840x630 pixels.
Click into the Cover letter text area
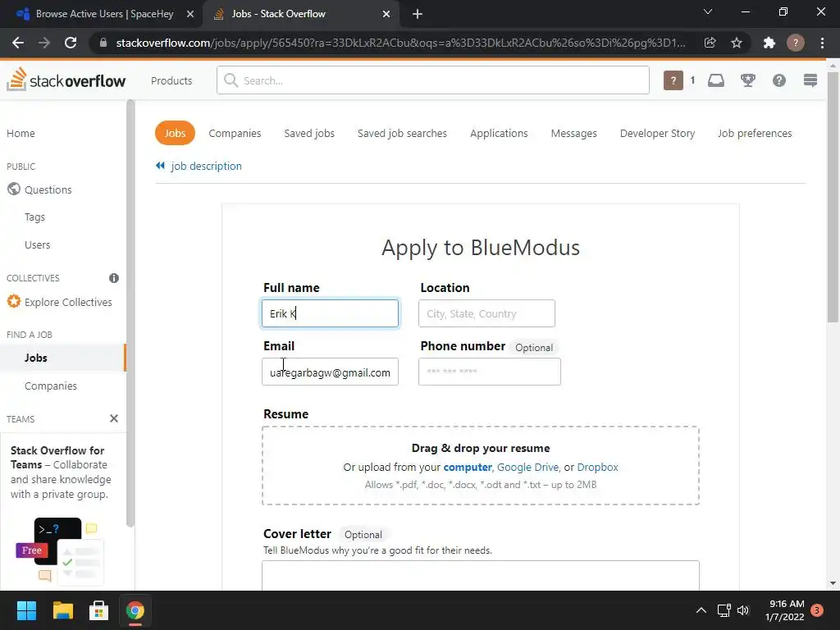pyautogui.click(x=481, y=575)
